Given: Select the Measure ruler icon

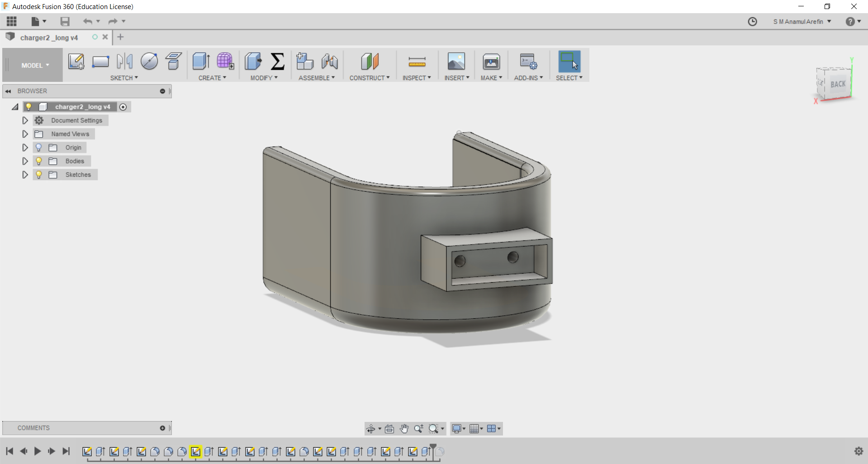Looking at the screenshot, I should tap(417, 62).
